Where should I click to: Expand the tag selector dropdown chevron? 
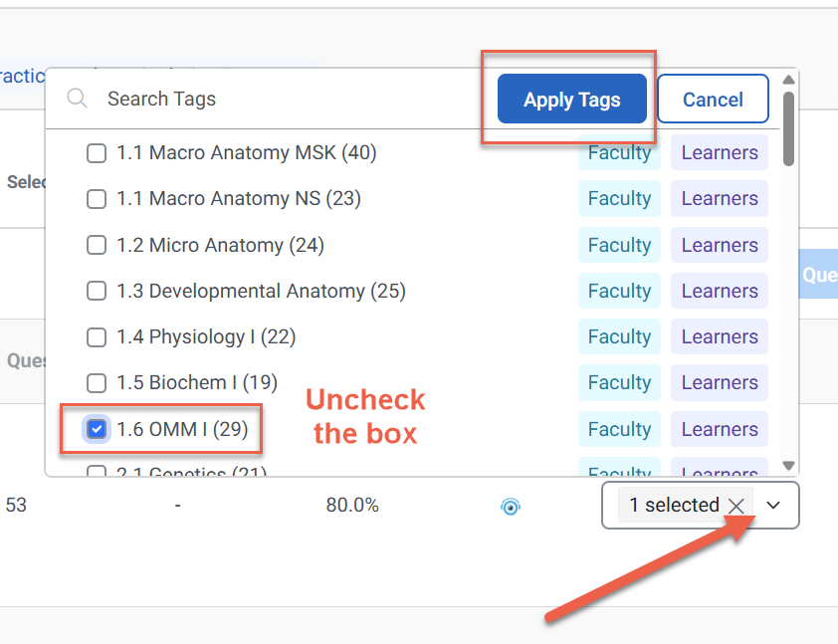774,506
